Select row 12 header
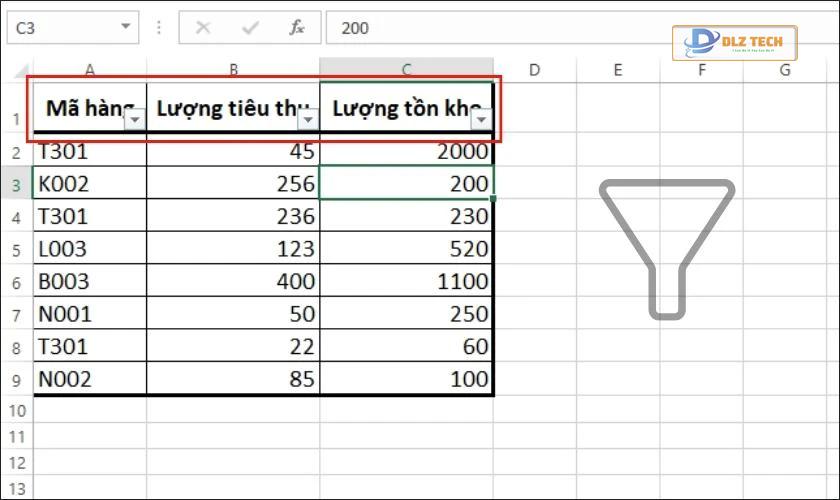840x500 pixels. pos(17,462)
